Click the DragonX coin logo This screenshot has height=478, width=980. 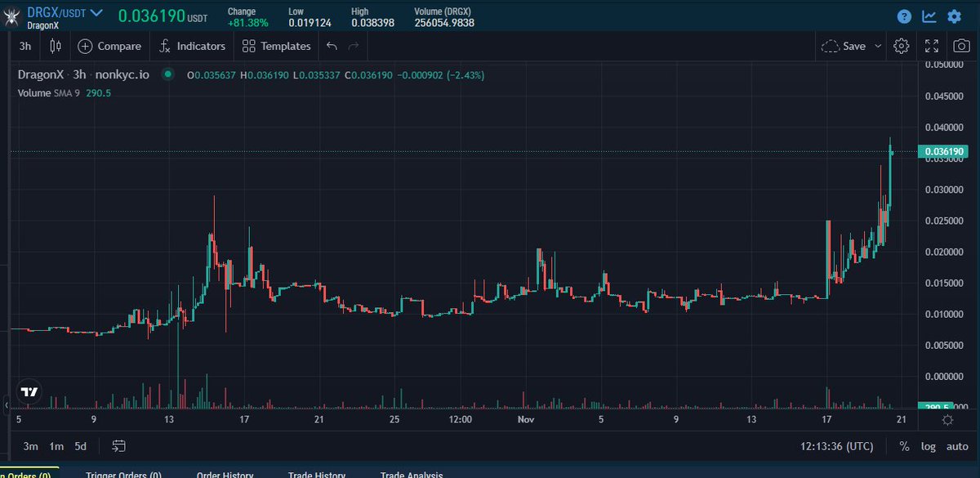[x=12, y=16]
